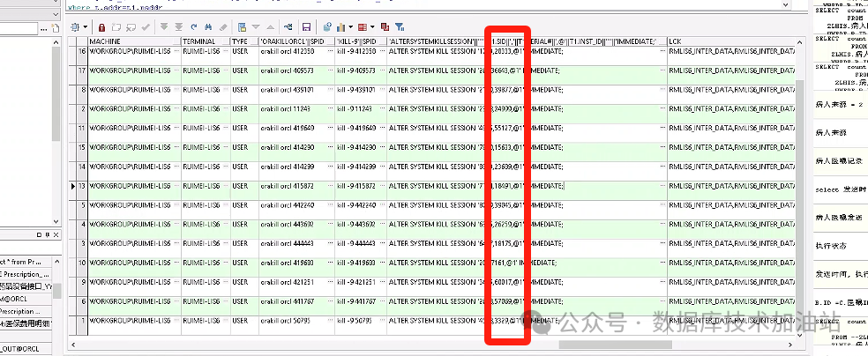Toggle the single record view icon
Image resolution: width=868 pixels, height=356 pixels.
(242, 26)
